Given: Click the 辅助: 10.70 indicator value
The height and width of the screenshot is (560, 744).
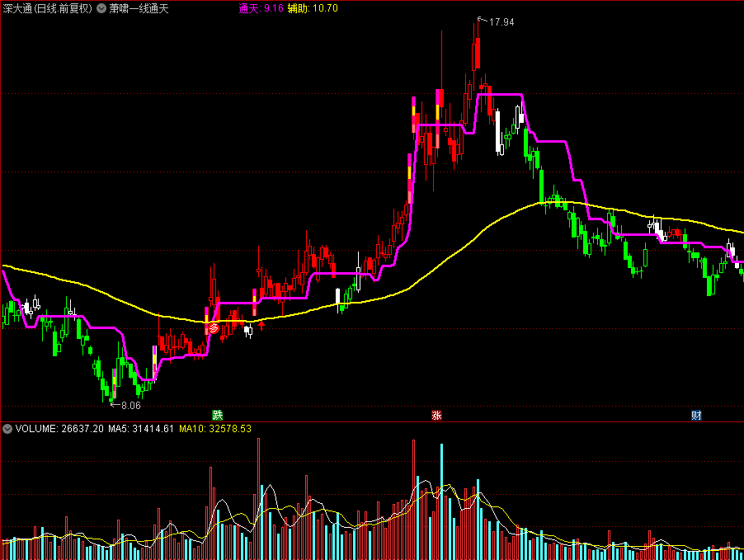Looking at the screenshot, I should click(313, 8).
